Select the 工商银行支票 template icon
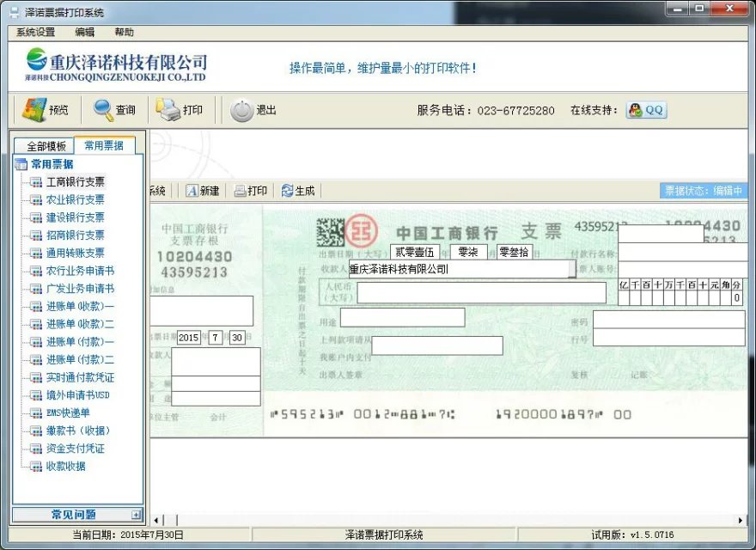The height and width of the screenshot is (550, 756). point(36,182)
